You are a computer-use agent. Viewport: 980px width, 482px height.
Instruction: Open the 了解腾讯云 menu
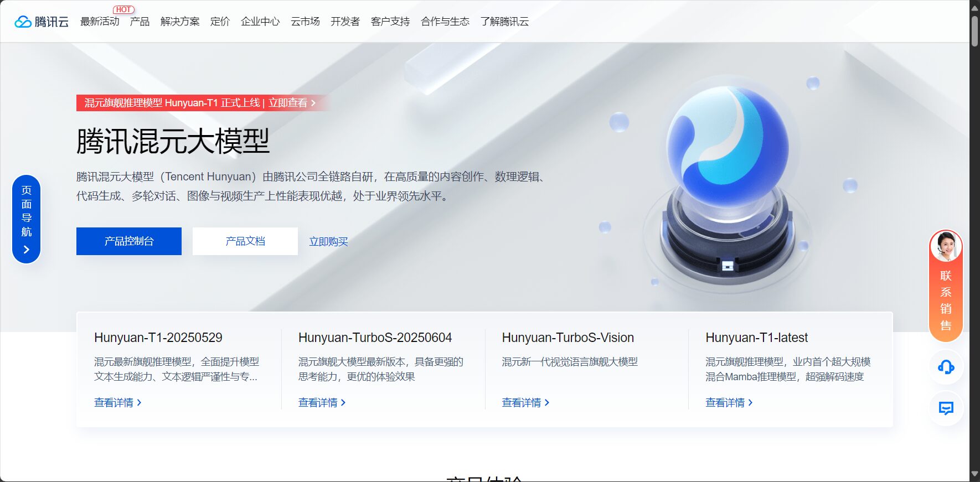(x=504, y=22)
